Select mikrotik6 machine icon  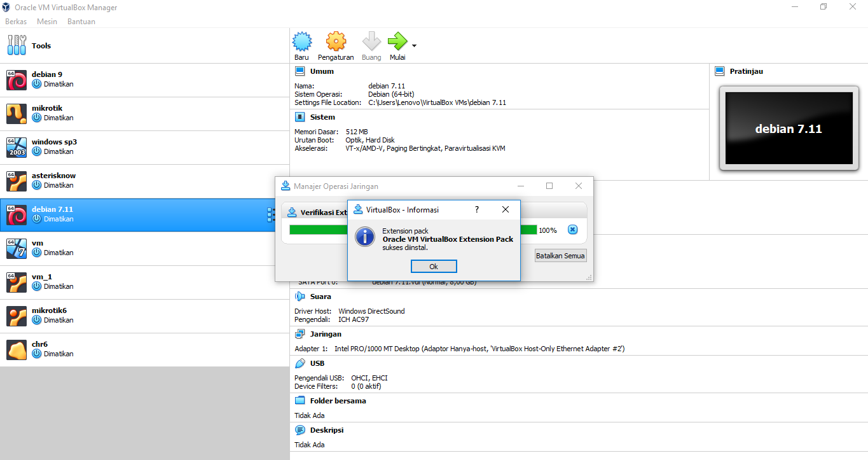(17, 316)
